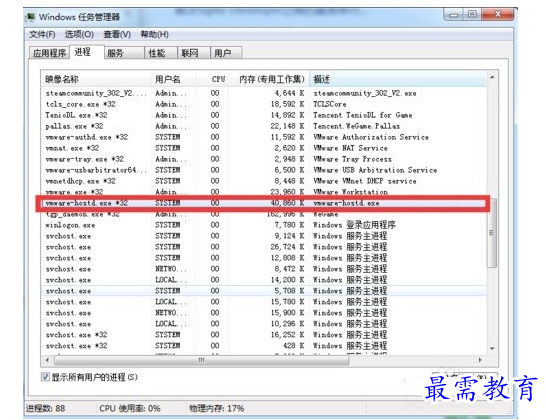The width and height of the screenshot is (546, 420).
Task: Select vmware.exe *32 process
Action: (264, 192)
